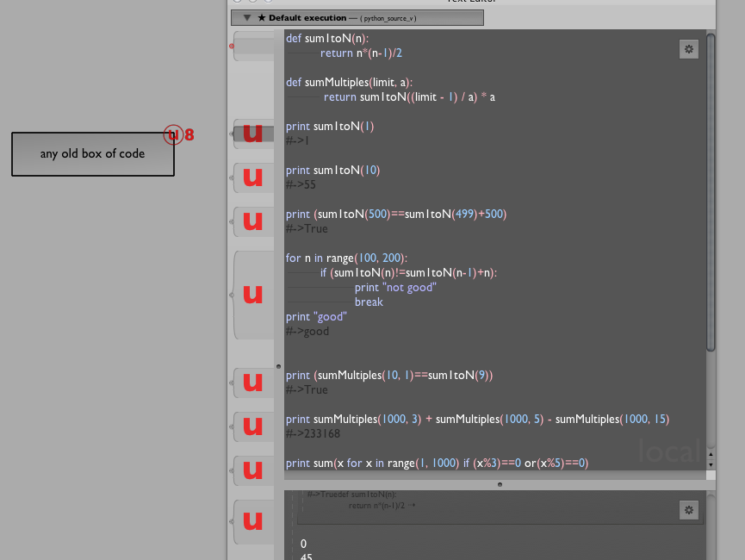
Task: Click the top gutter tab beside def sum1toN
Action: (252, 46)
